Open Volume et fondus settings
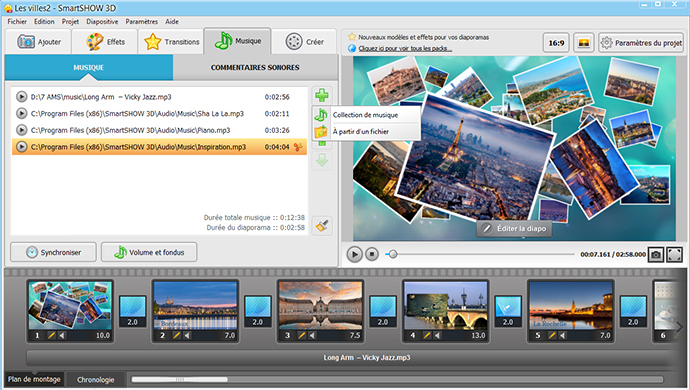This screenshot has width=690, height=390. (x=149, y=252)
